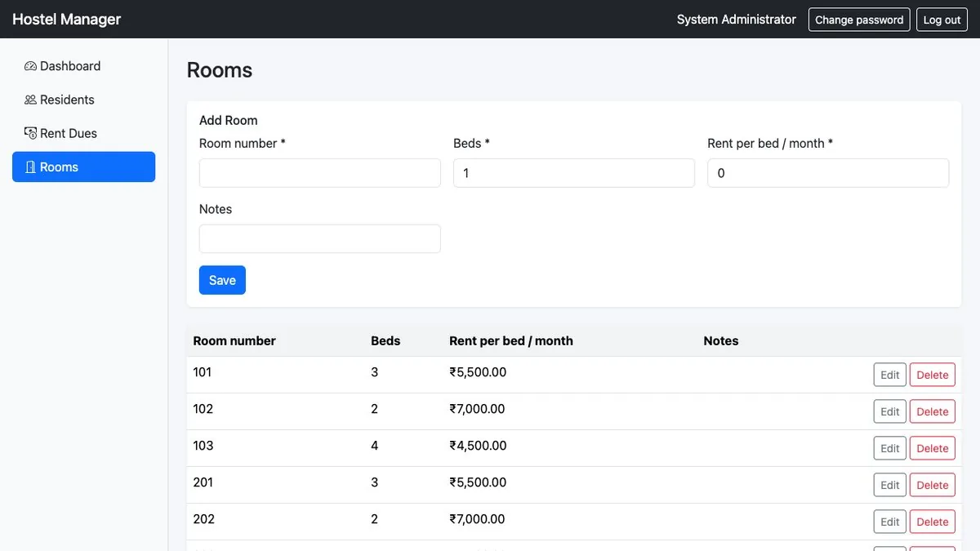Click the System Administrator user name

pyautogui.click(x=737, y=20)
